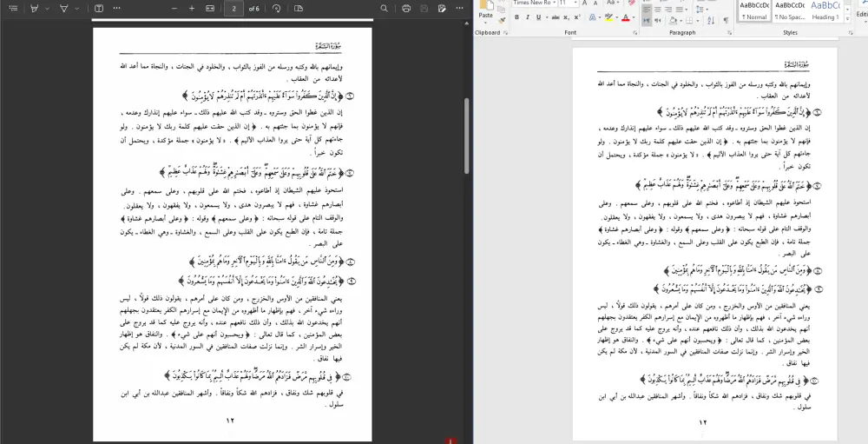Image resolution: width=868 pixels, height=444 pixels.
Task: Open the underline style dropdown arrow
Action: 547,17
